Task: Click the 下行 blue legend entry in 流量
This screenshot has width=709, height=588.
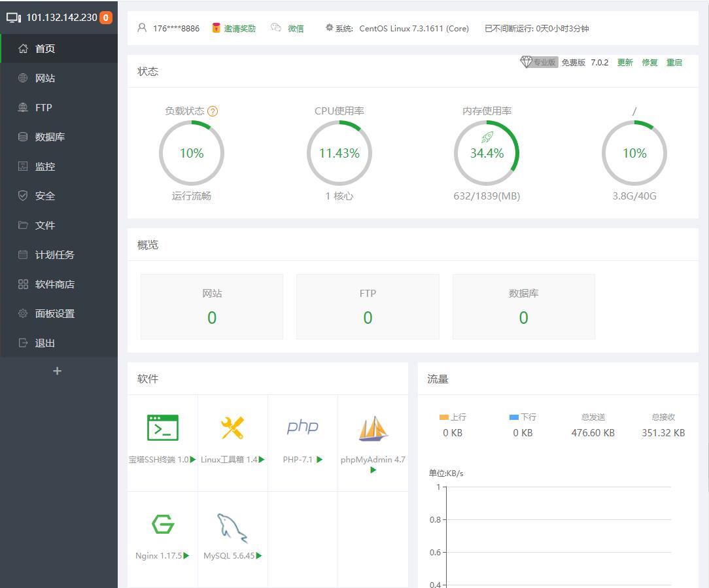Action: [x=523, y=417]
